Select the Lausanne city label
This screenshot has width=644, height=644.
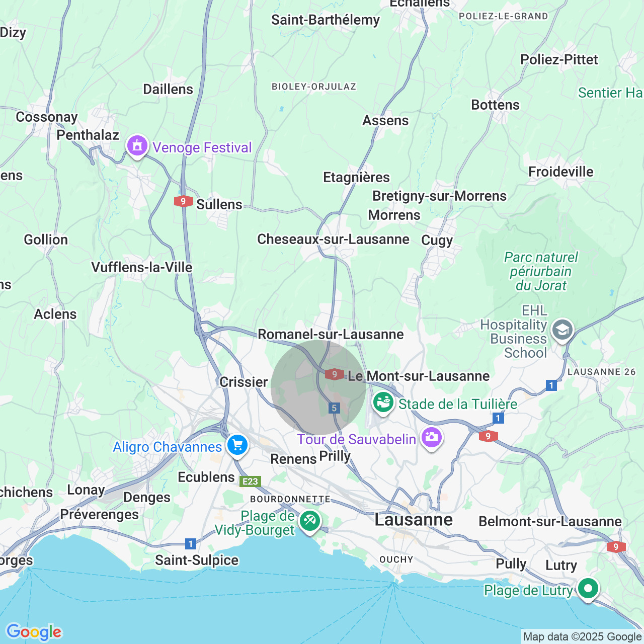pyautogui.click(x=414, y=519)
